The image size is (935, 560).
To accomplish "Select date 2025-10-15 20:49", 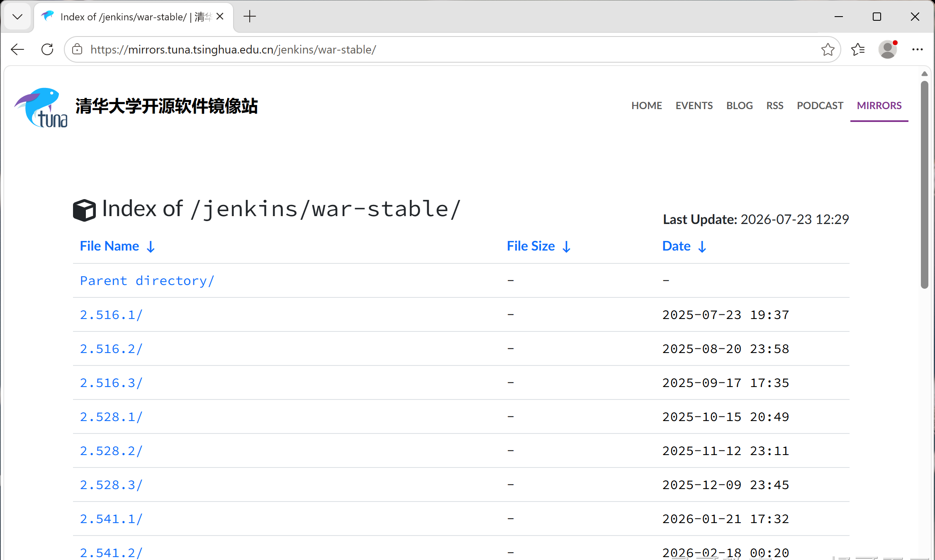I will coord(726,417).
